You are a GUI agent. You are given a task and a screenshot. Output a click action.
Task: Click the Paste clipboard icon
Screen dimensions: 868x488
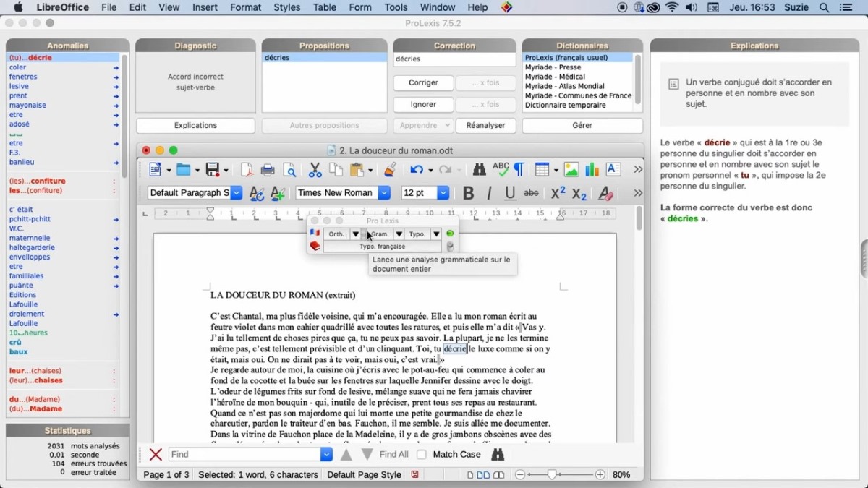[357, 170]
